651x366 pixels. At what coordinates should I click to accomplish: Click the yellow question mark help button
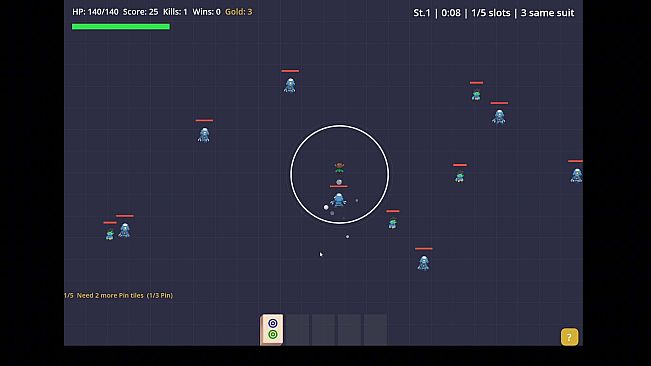point(569,337)
